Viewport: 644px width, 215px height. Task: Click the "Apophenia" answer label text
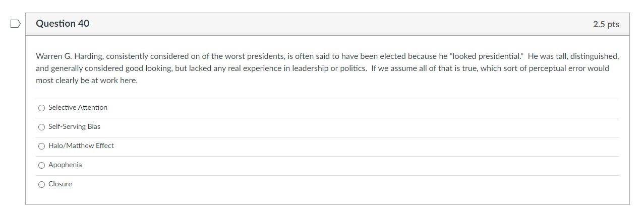coord(65,165)
